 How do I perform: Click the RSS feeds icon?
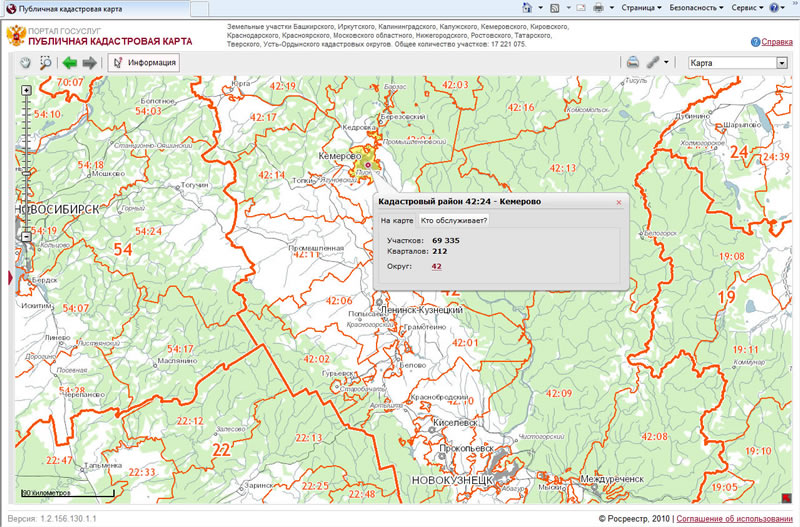(555, 8)
